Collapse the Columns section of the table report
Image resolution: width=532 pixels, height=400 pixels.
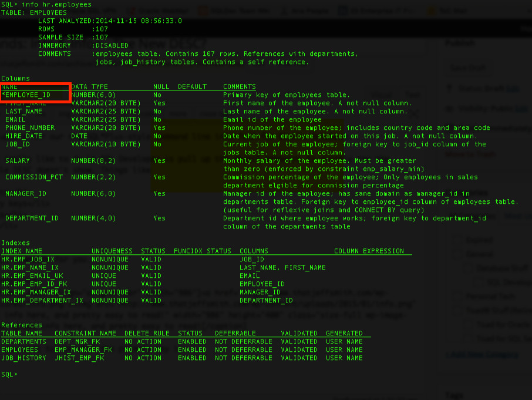(12, 78)
